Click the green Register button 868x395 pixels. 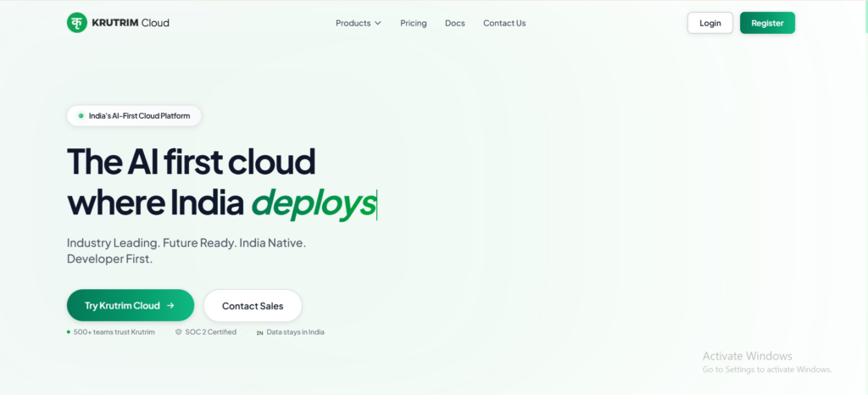[x=767, y=23]
